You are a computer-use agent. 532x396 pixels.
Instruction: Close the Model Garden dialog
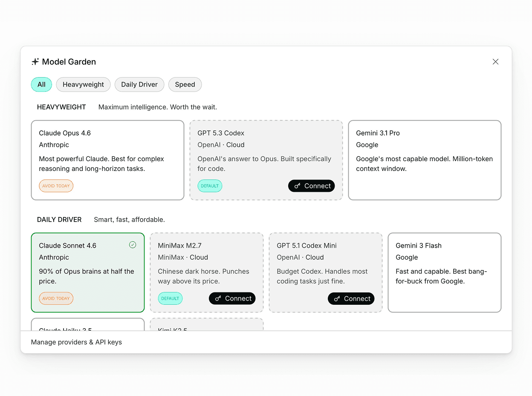click(495, 62)
